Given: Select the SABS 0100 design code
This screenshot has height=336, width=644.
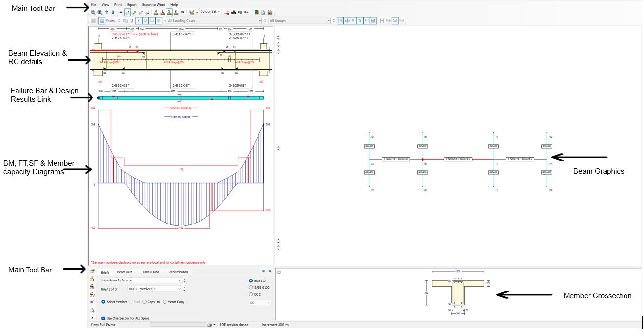Looking at the screenshot, I should [x=259, y=287].
